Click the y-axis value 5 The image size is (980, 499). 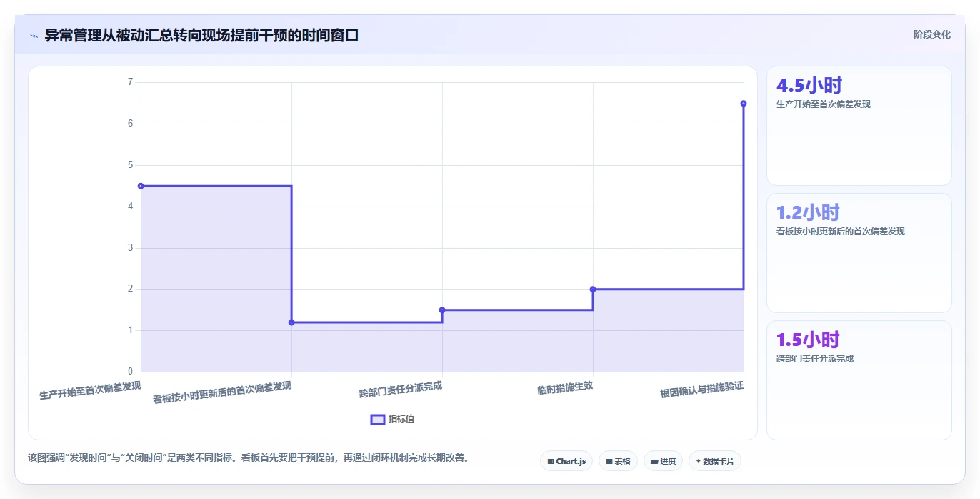130,165
